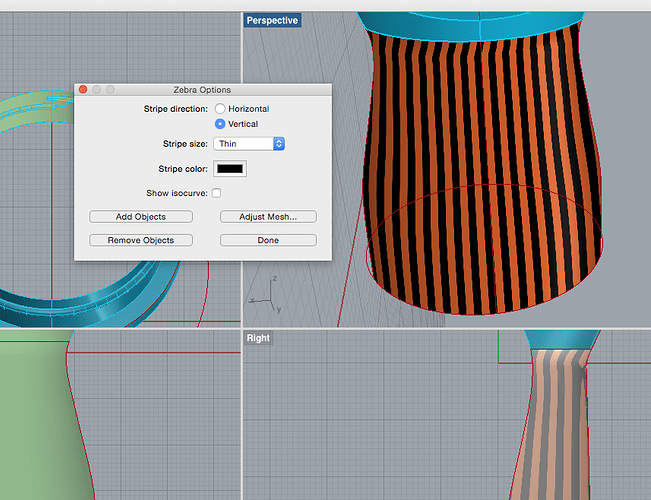Click the Zebra Options zoom button
The width and height of the screenshot is (651, 500).
pos(110,90)
